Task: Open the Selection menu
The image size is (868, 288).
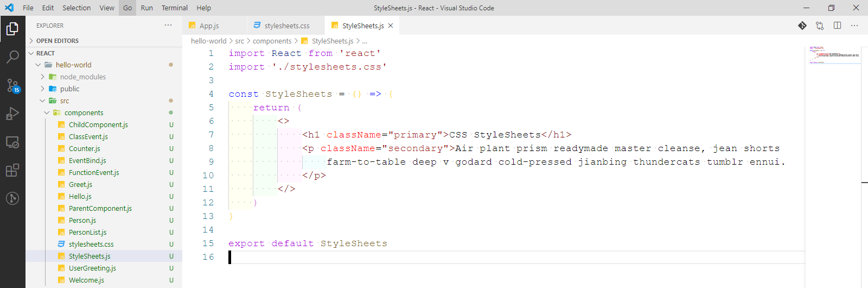Action: click(x=76, y=8)
